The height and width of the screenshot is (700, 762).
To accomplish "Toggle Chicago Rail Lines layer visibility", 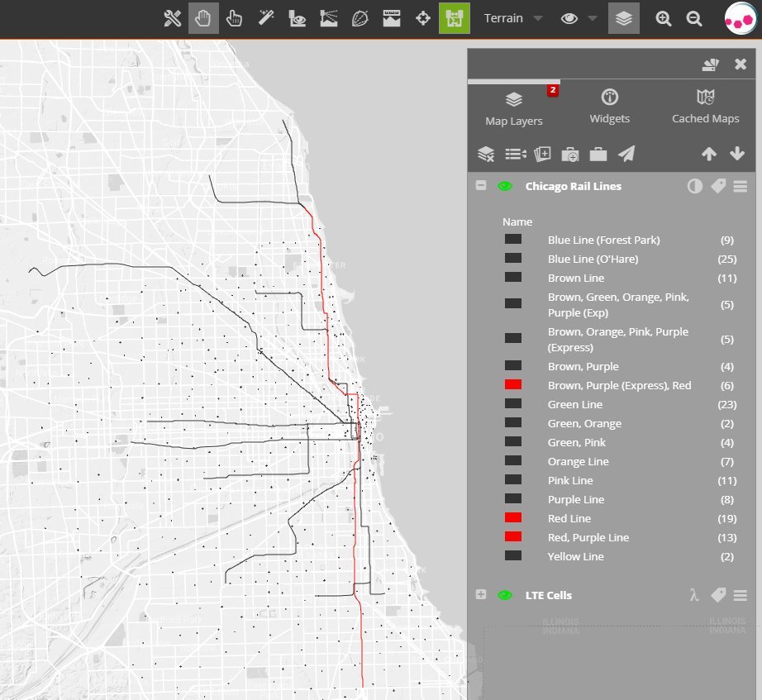I will tap(505, 187).
